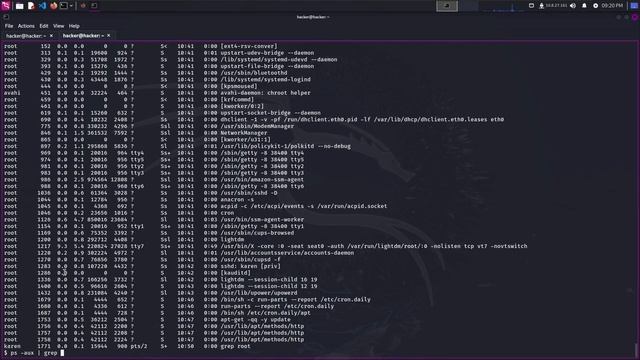
Task: Open the notifications bell icon
Action: pyautogui.click(x=584, y=6)
